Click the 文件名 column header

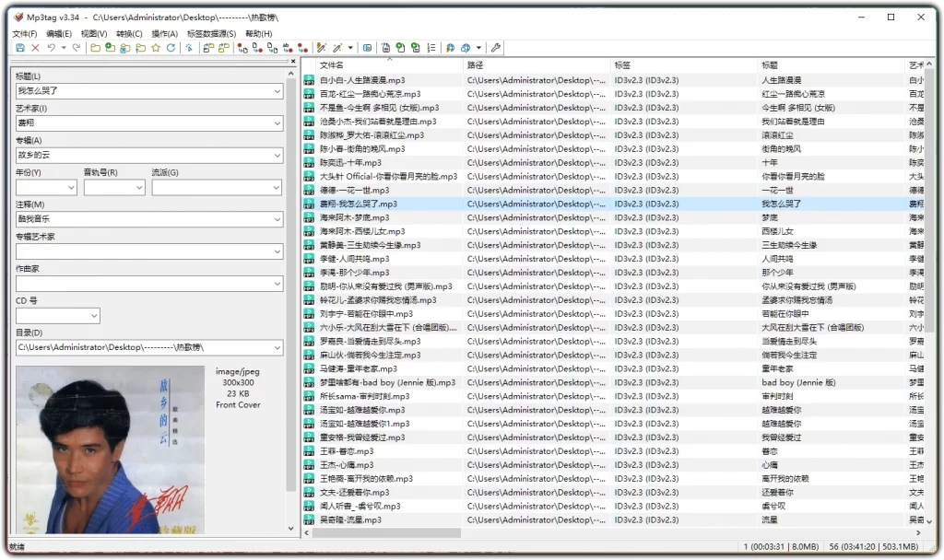[x=332, y=65]
